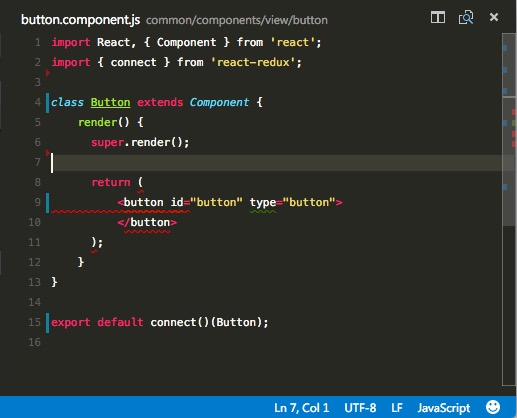Select the JavaScript language mode

click(444, 408)
